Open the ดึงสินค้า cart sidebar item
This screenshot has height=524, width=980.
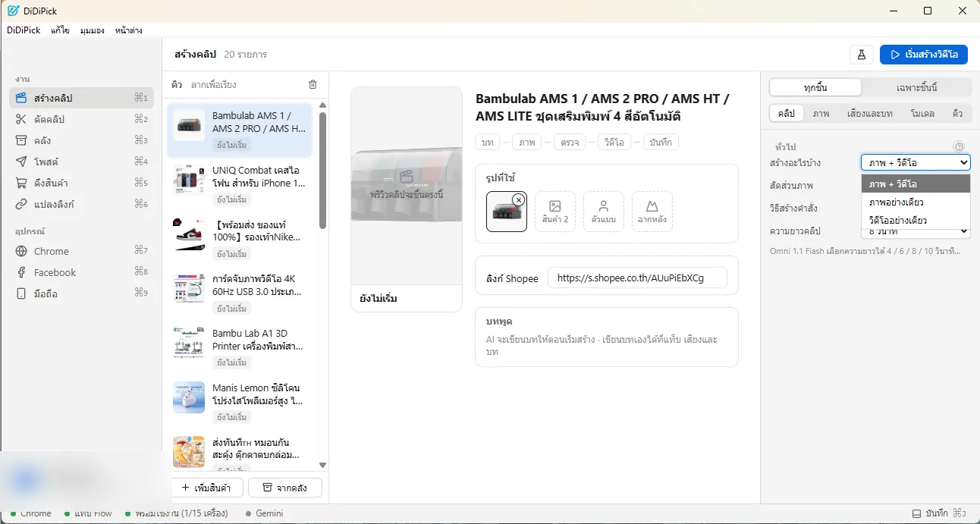click(x=81, y=183)
